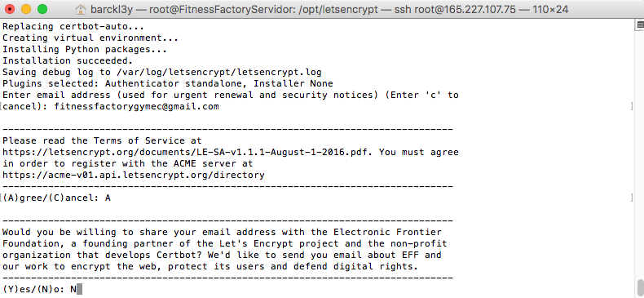Click the left mark bracket beside (A)gree/(C)ancel
Viewport: 644px width, 298px height.
pos(2,198)
